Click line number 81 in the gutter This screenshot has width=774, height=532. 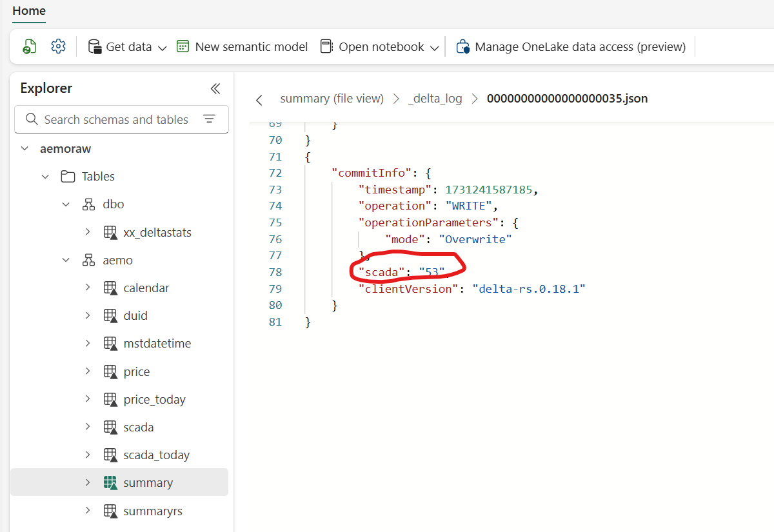coord(275,322)
